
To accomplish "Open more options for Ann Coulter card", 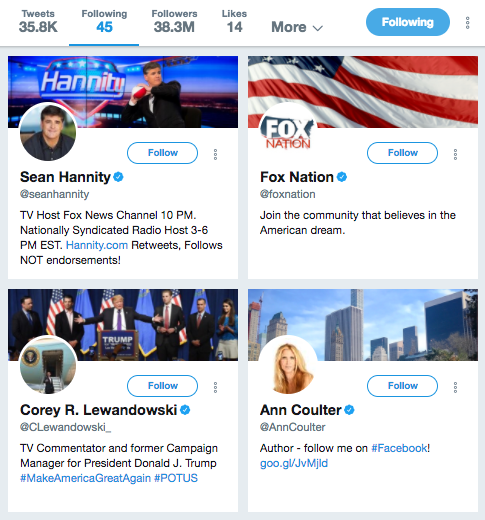I will (455, 387).
